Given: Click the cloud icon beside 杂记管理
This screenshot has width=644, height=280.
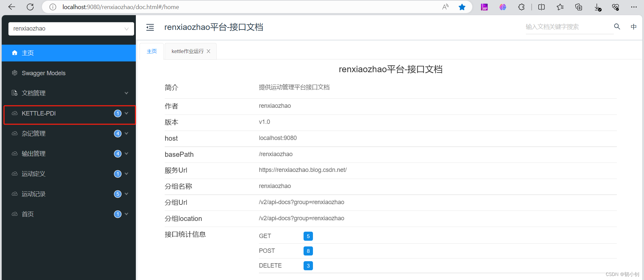Looking at the screenshot, I should coord(15,133).
